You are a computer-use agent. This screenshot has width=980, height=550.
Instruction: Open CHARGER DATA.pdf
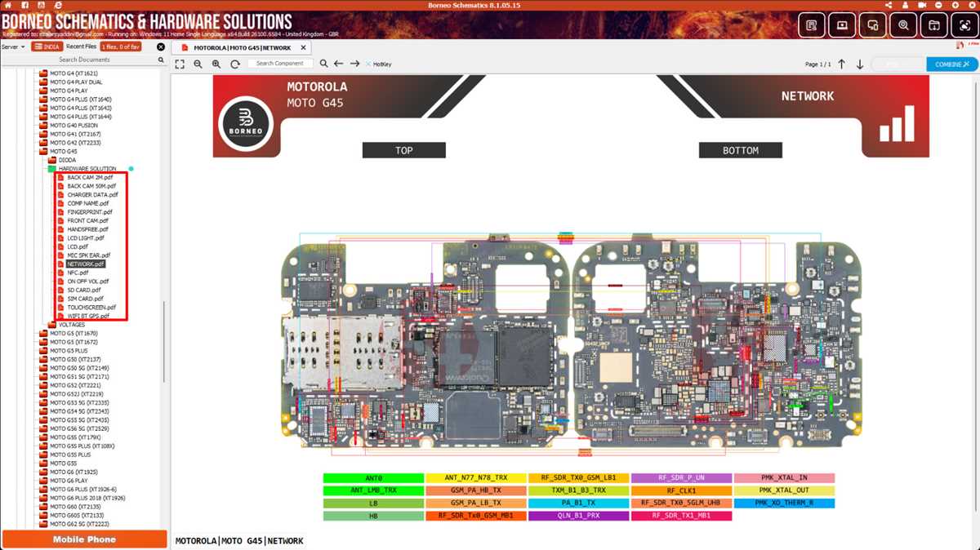pos(92,195)
